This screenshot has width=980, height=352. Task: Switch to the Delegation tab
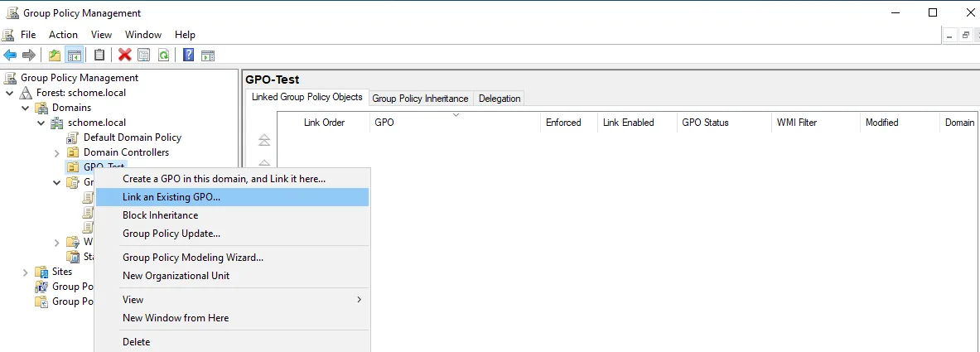pyautogui.click(x=500, y=99)
